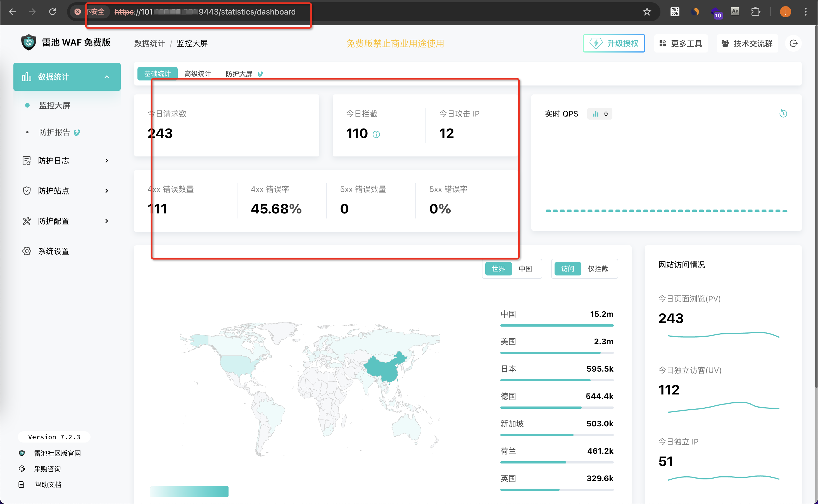Image resolution: width=818 pixels, height=504 pixels.
Task: Open the browser three-dot menu
Action: tap(806, 12)
